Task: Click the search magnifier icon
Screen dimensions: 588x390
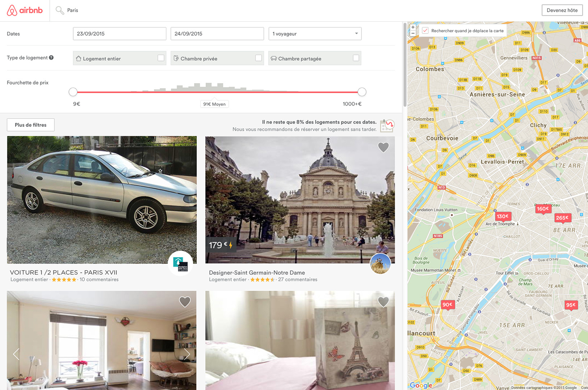Action: [x=60, y=10]
